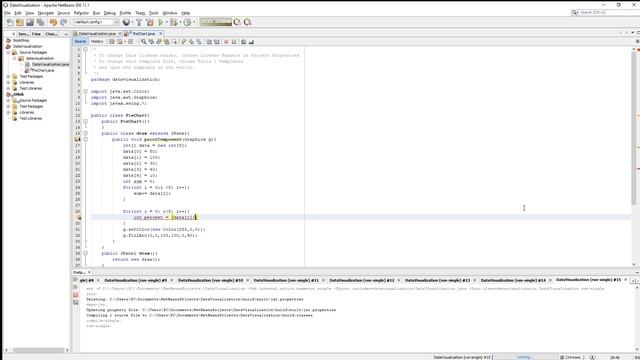Click the error marker on line 29
The image size is (640, 360).
[78, 218]
